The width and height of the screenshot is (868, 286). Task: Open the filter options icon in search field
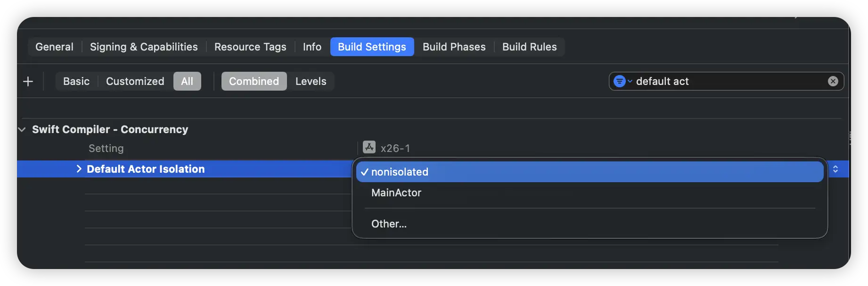click(x=622, y=81)
